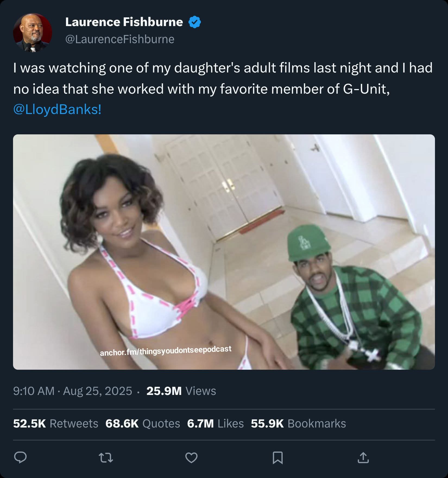Click the anchor.fm watermark text on image

pos(166,351)
